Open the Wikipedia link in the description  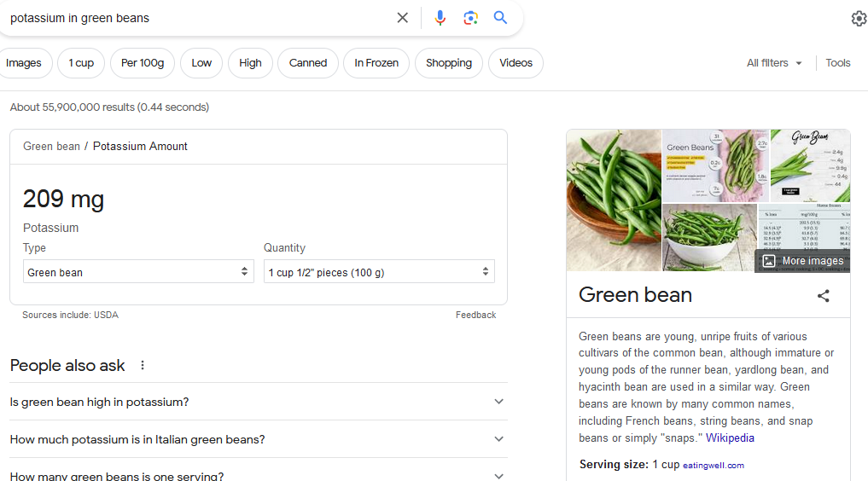pos(730,438)
